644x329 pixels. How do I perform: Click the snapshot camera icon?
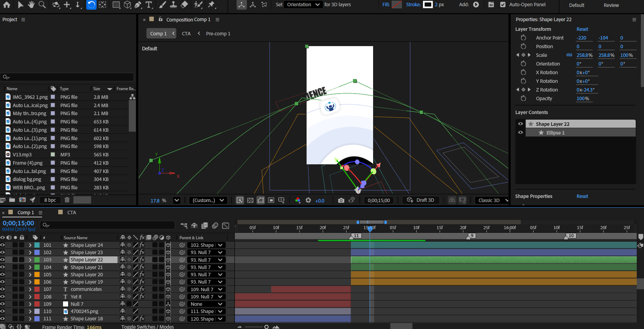pos(341,200)
